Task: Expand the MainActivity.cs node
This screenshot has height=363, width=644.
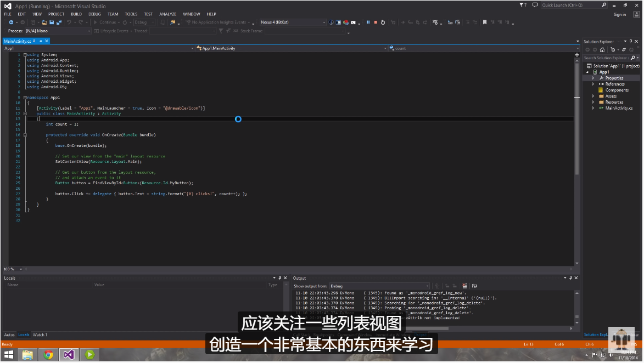Action: click(592, 108)
